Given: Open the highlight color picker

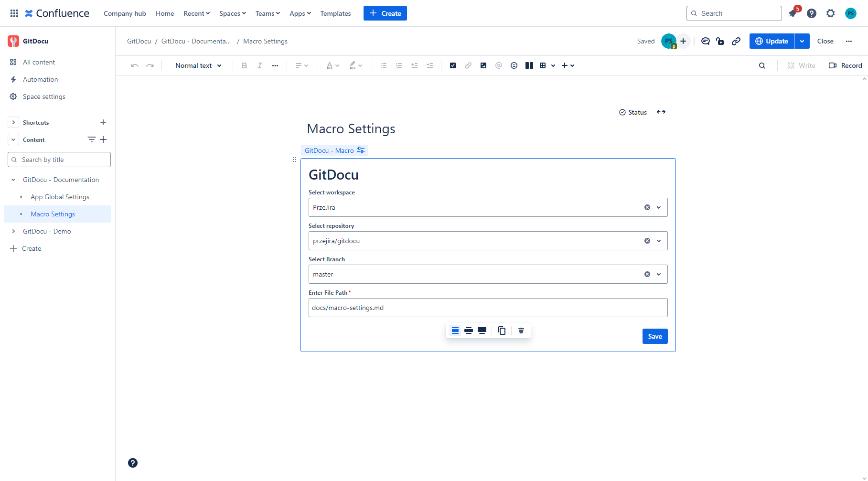Looking at the screenshot, I should coord(356,65).
